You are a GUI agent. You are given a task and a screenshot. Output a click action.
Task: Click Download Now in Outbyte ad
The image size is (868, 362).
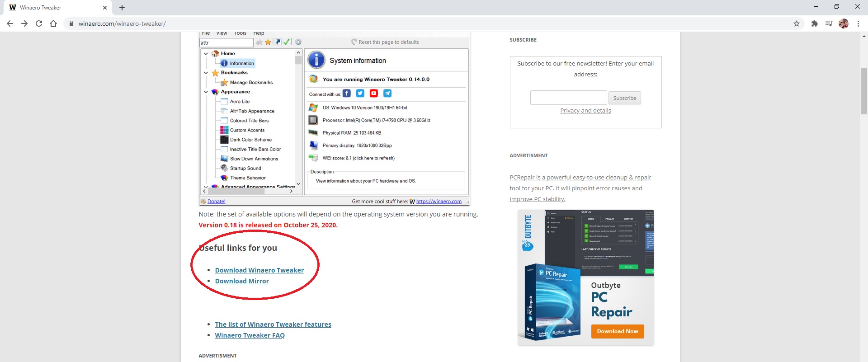point(618,331)
